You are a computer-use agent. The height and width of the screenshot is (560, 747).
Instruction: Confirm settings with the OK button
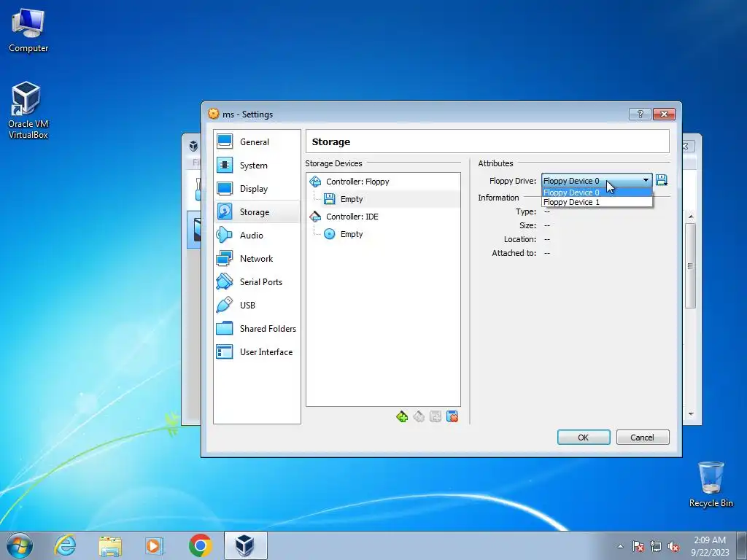(584, 437)
